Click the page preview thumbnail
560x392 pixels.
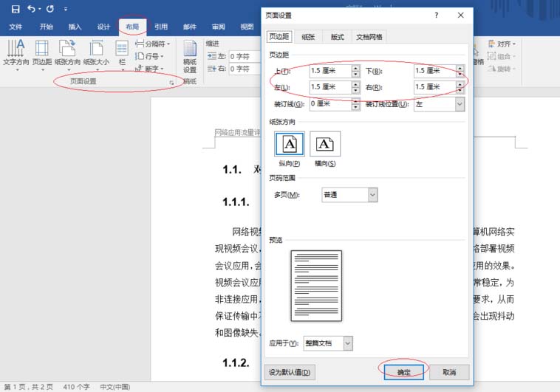click(316, 286)
